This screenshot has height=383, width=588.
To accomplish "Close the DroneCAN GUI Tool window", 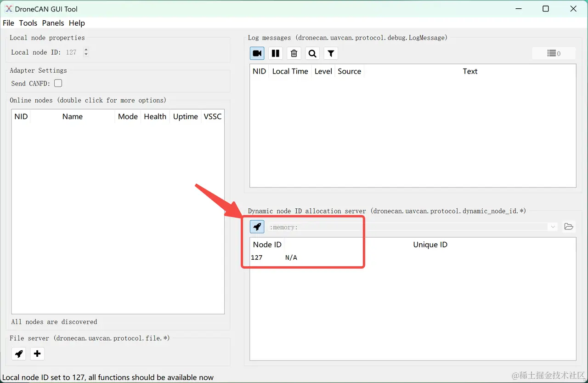I will tap(573, 9).
